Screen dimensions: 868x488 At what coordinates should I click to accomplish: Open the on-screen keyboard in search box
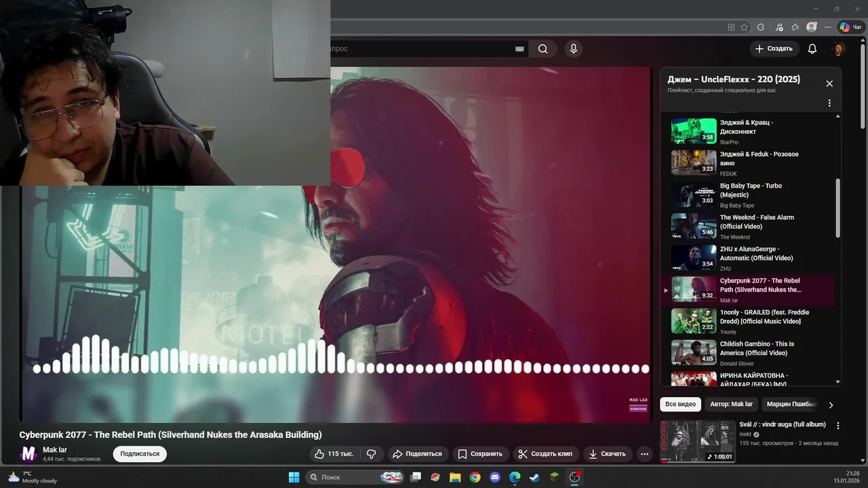(x=519, y=49)
